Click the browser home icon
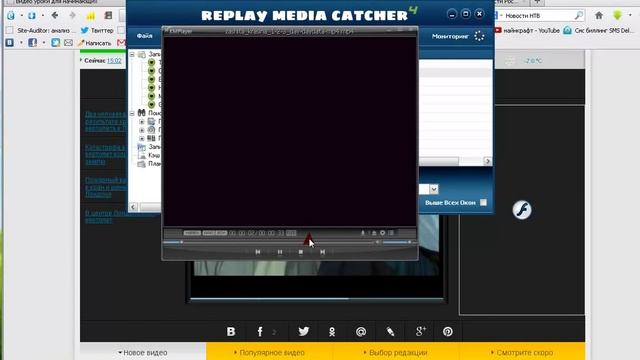 pos(599,16)
